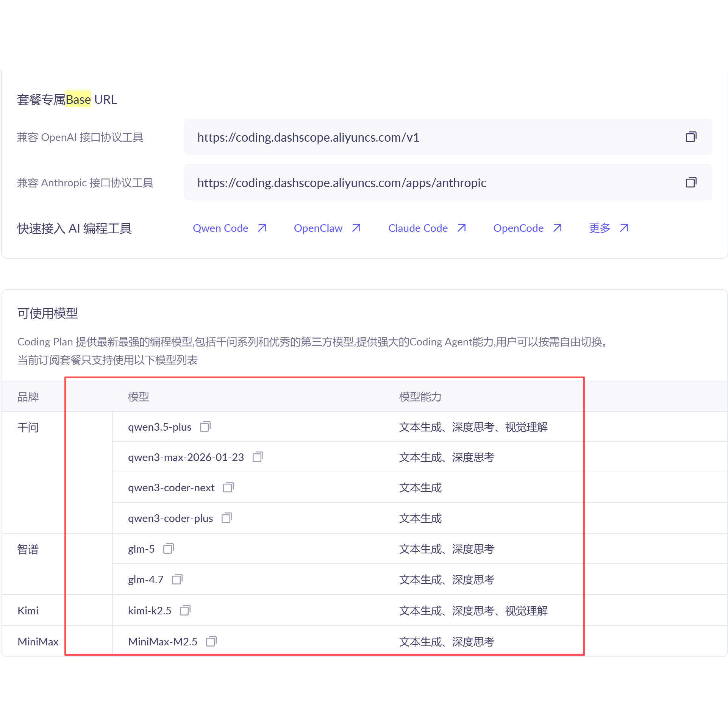Copy the qwen3-coder-plus model name
The height and width of the screenshot is (728, 728).
227,518
